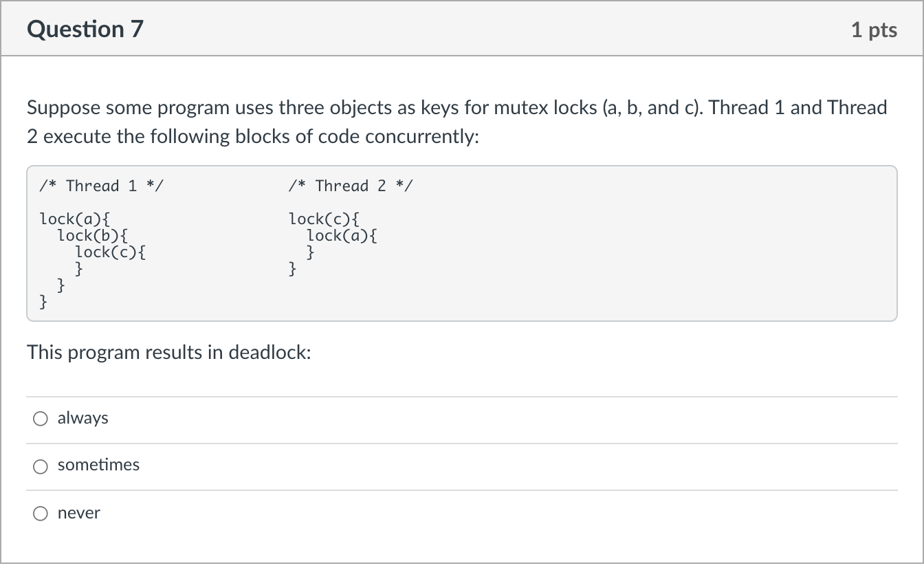Click 'This program results in deadlock:' prompt
The width and height of the screenshot is (924, 568).
(169, 353)
